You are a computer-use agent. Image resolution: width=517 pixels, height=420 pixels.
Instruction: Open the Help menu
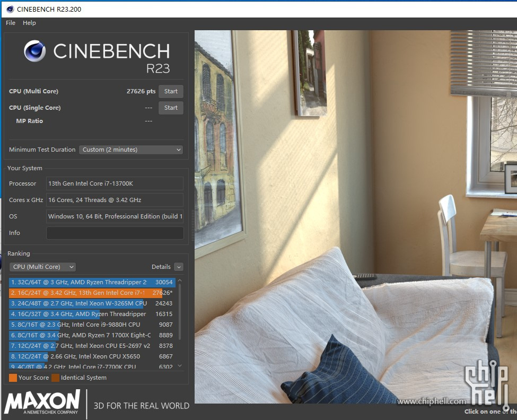[x=29, y=23]
